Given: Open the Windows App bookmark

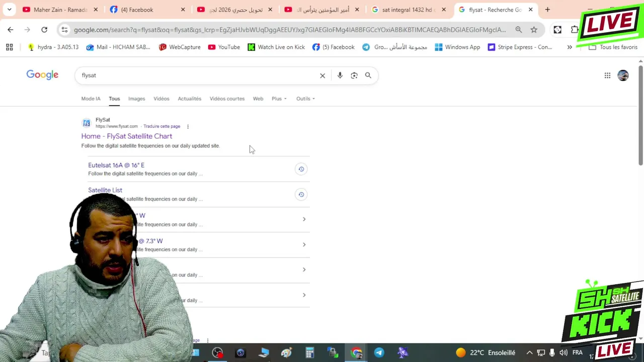Looking at the screenshot, I should click(x=457, y=47).
